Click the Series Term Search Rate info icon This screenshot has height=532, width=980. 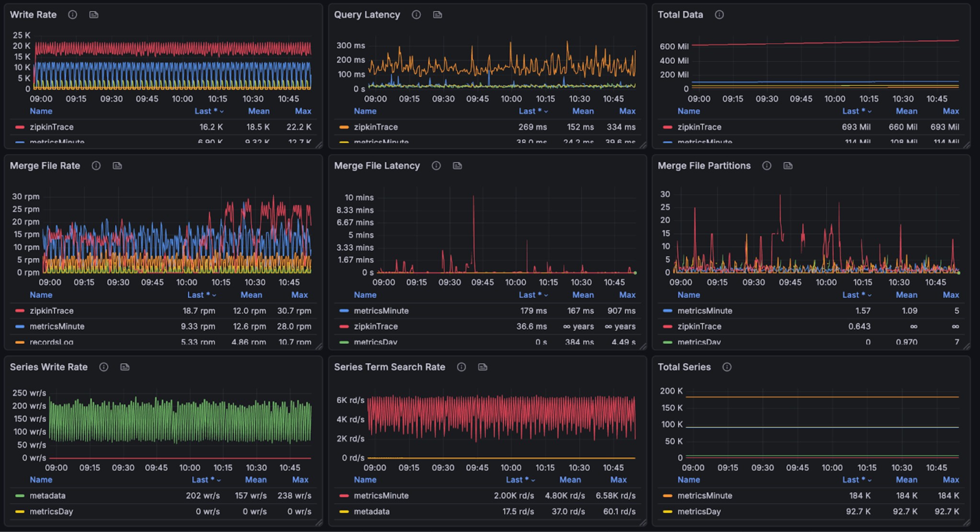461,367
